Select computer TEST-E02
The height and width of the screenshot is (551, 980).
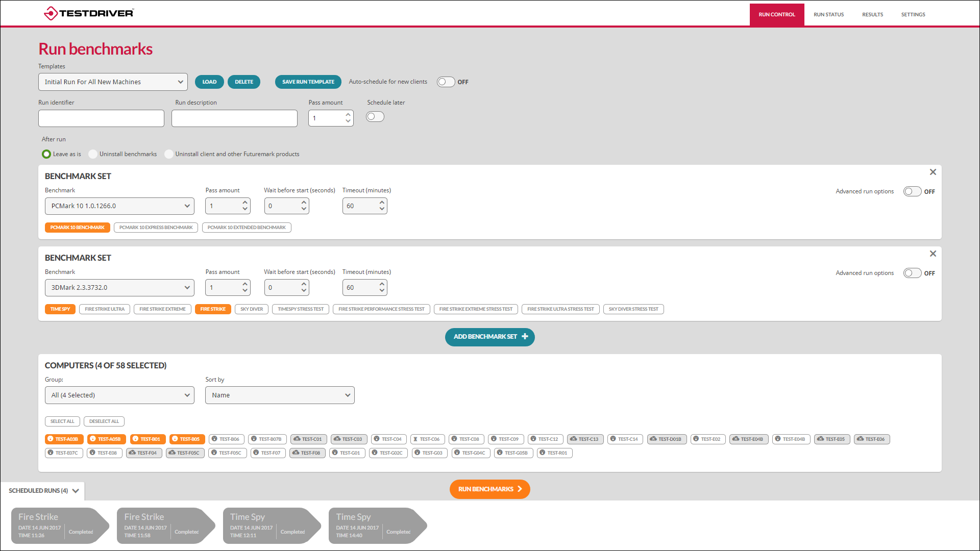pyautogui.click(x=708, y=439)
